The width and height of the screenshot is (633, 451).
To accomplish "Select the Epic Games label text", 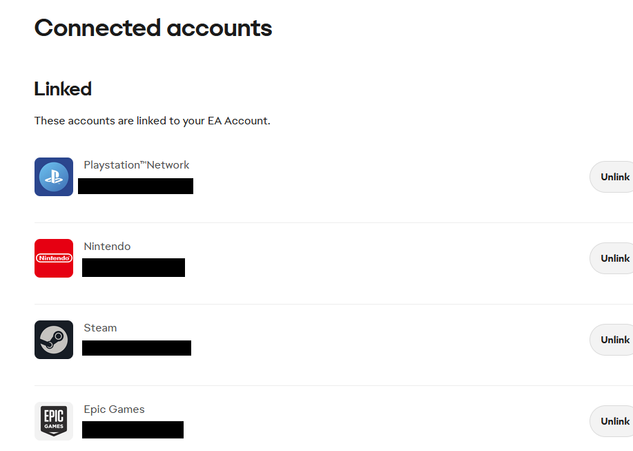I will pos(114,409).
